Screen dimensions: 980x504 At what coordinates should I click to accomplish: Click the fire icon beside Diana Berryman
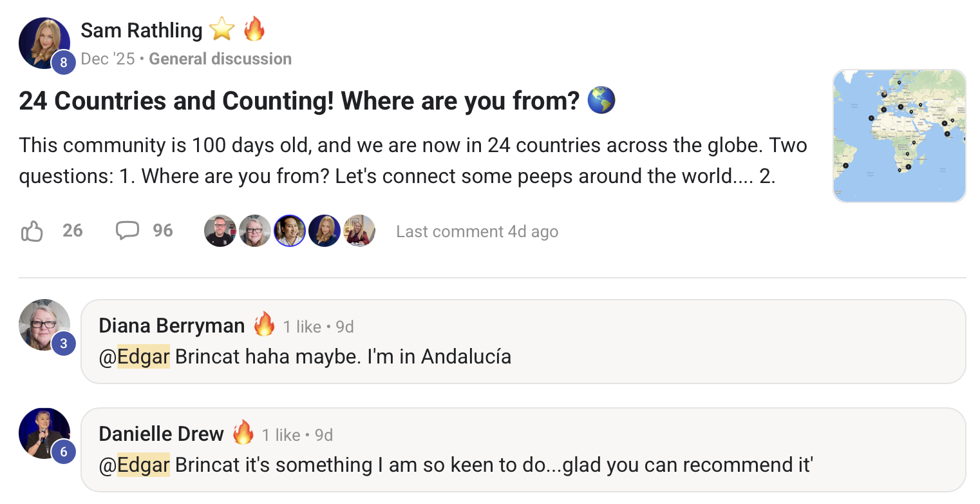(264, 325)
